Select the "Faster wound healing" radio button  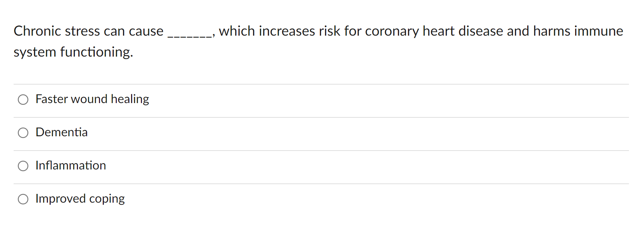tap(23, 100)
